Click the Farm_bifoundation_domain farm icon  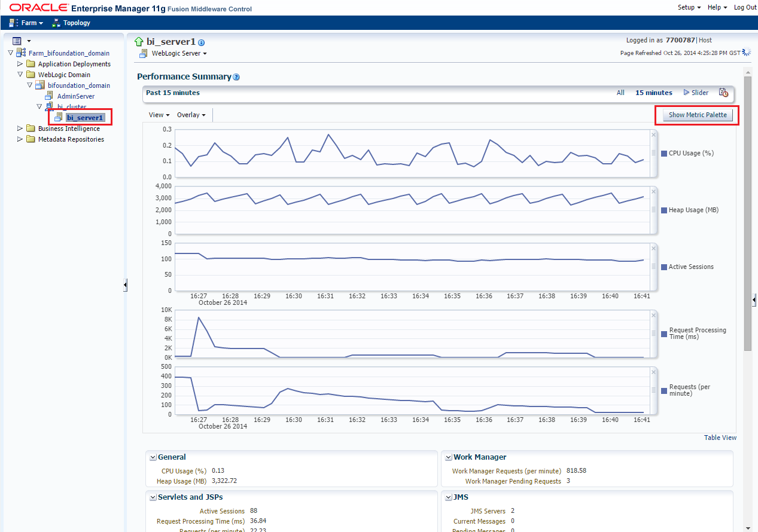[21, 53]
